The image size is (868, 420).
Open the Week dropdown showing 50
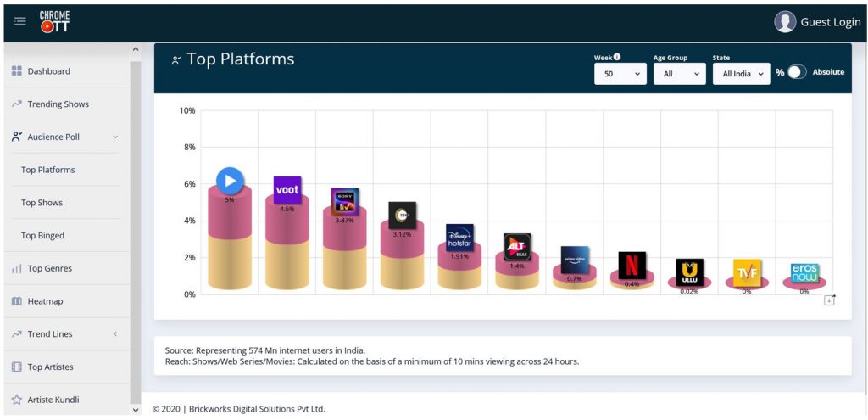[620, 74]
